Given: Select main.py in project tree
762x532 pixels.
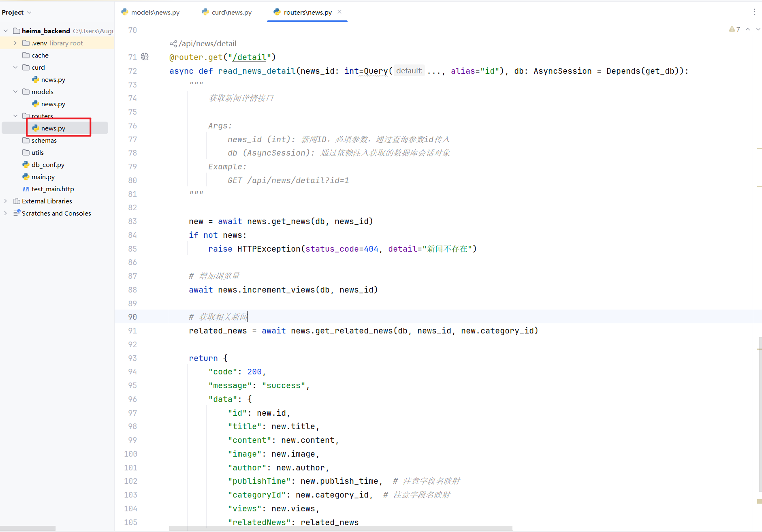Looking at the screenshot, I should (43, 177).
